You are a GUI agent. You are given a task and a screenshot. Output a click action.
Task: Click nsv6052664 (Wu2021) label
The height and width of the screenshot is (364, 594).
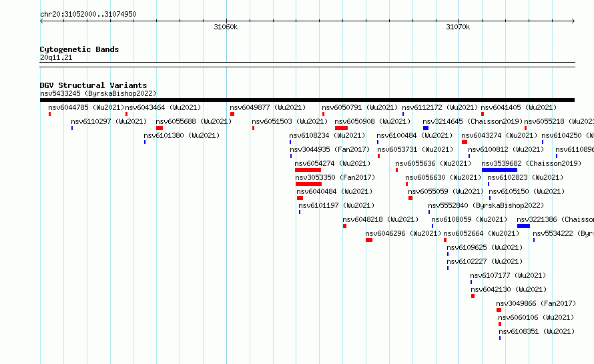[481, 233]
